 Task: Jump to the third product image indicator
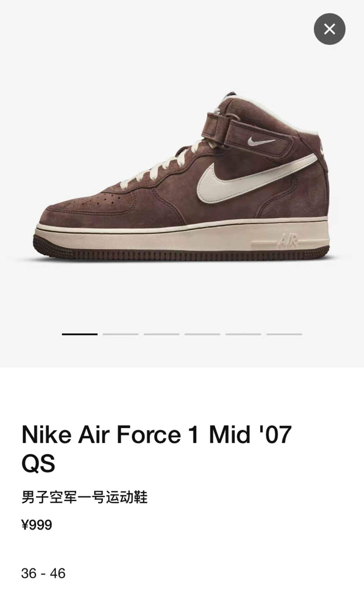(161, 334)
